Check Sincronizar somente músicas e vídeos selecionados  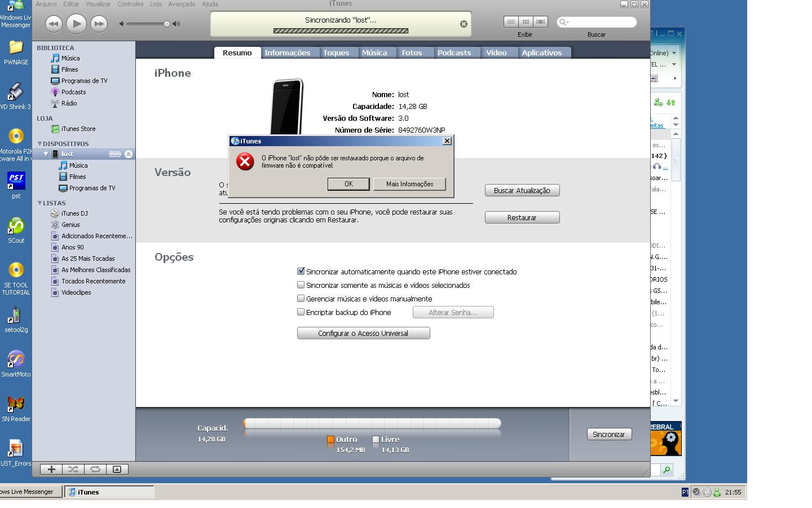301,285
